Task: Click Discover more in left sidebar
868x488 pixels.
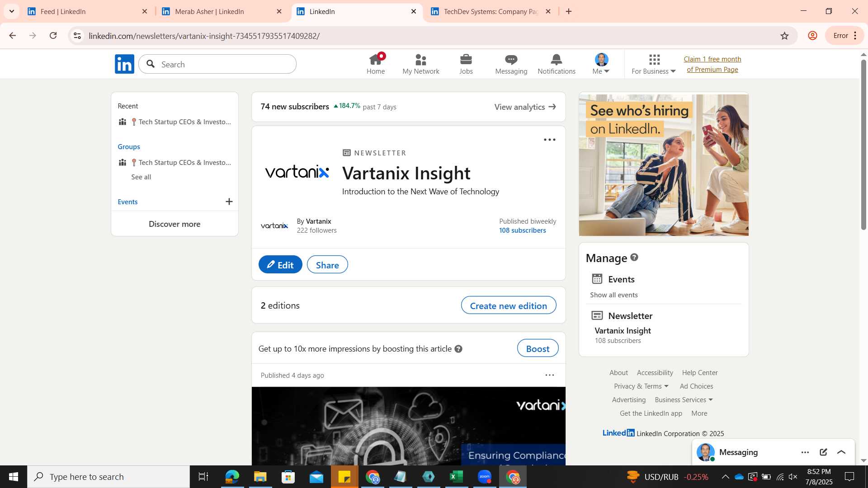Action: pyautogui.click(x=175, y=224)
